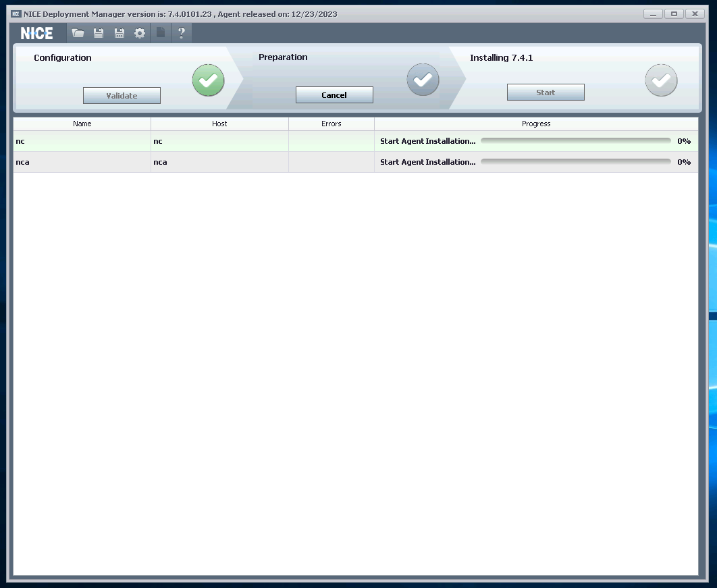717x588 pixels.
Task: Click the Preparation stage checkmark icon
Action: (423, 80)
